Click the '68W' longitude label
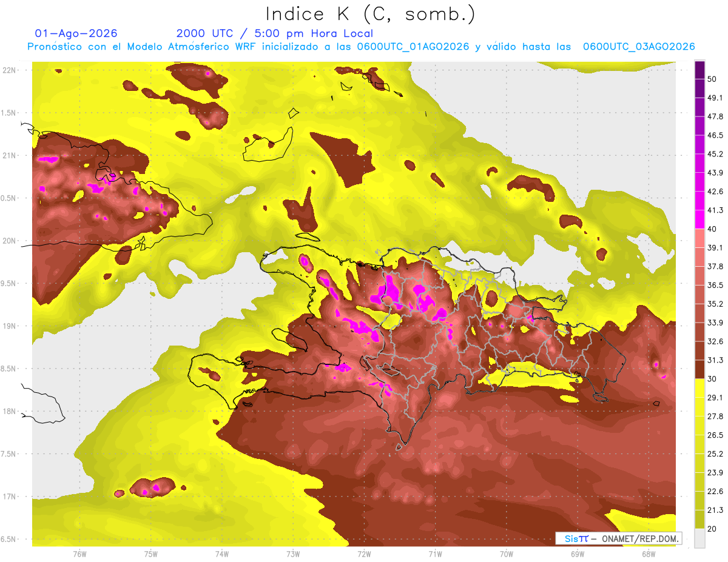The height and width of the screenshot is (562, 728). (x=649, y=554)
